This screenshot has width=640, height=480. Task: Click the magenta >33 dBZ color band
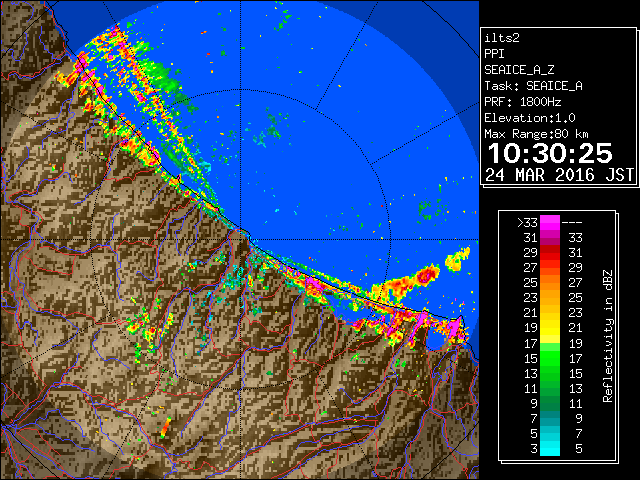550,222
